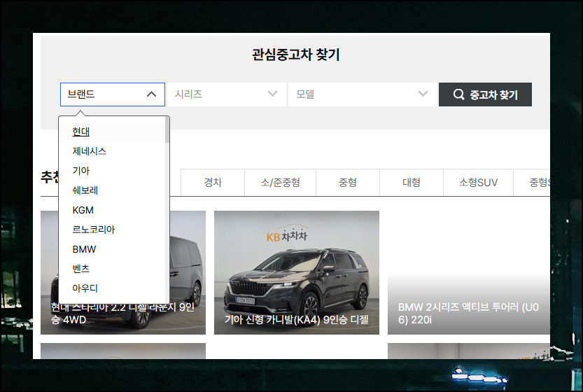Open the 모델 dropdown

pyautogui.click(x=362, y=94)
